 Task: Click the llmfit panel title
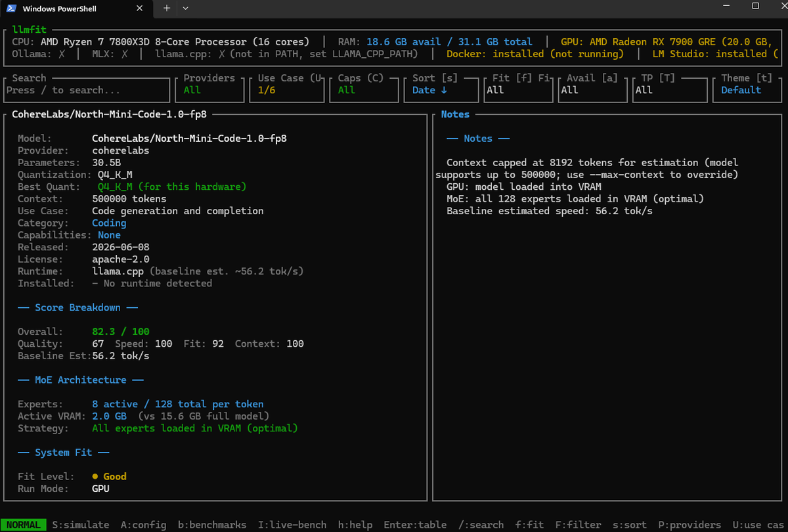pyautogui.click(x=29, y=30)
